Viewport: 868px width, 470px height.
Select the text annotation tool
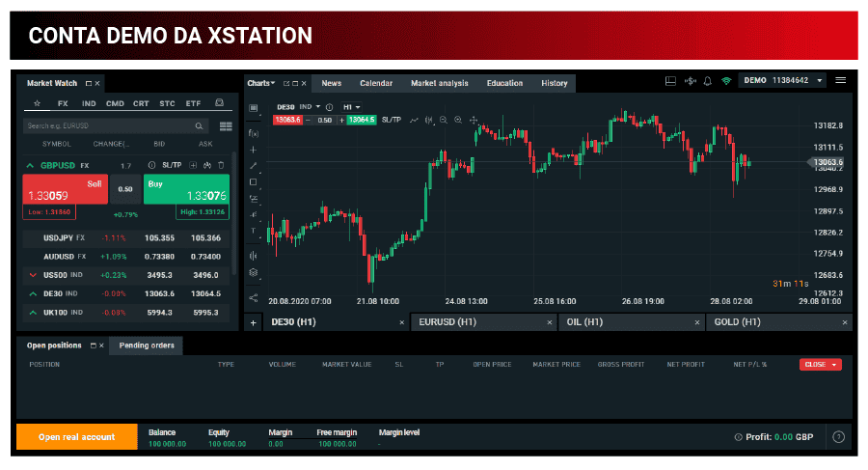[254, 231]
